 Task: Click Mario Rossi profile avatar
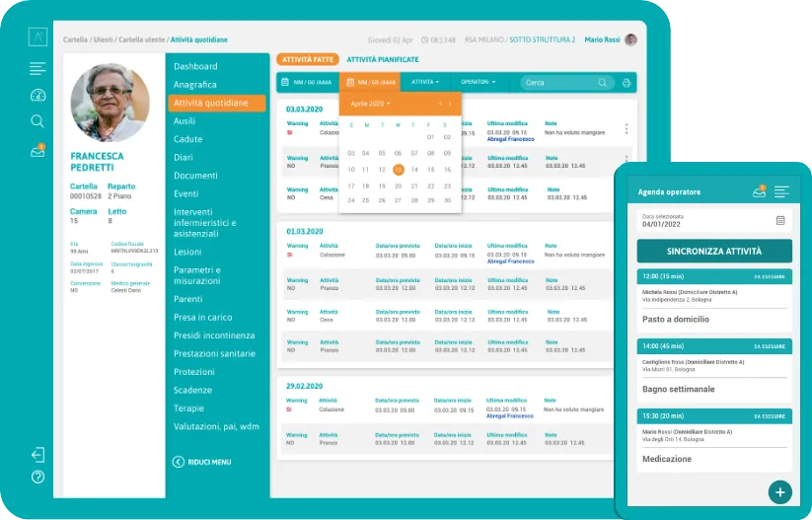click(x=630, y=39)
